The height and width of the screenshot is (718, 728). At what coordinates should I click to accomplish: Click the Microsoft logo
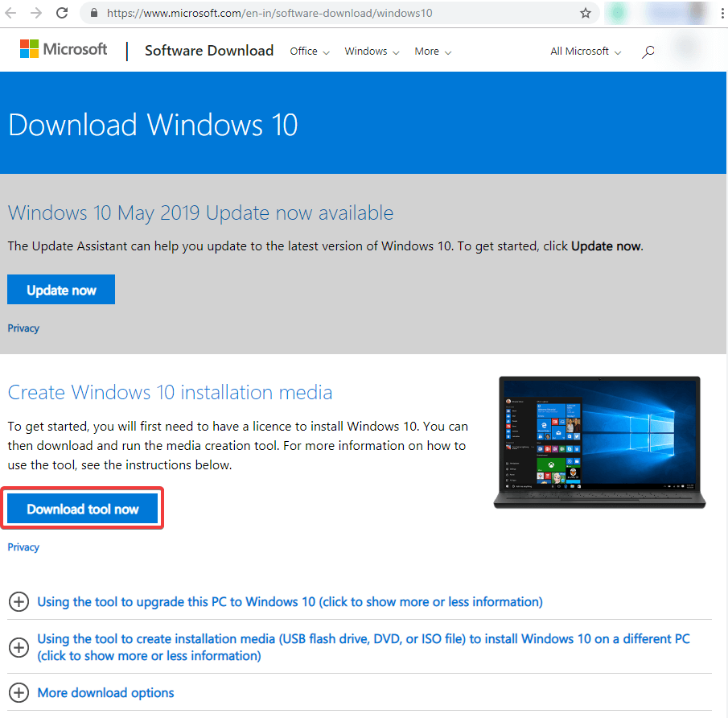(64, 49)
